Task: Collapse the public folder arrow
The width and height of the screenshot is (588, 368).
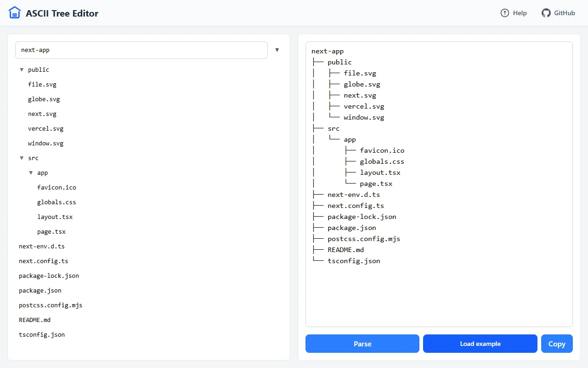Action: [x=22, y=70]
